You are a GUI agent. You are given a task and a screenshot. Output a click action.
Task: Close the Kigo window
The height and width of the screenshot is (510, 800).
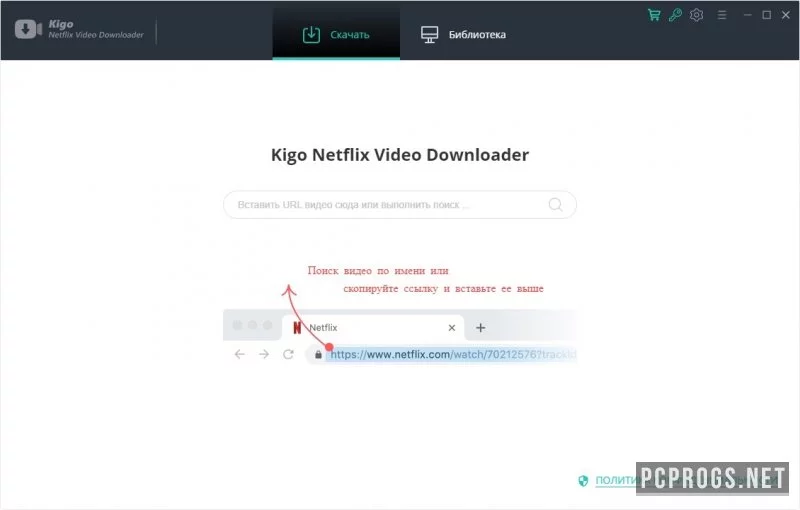click(786, 15)
